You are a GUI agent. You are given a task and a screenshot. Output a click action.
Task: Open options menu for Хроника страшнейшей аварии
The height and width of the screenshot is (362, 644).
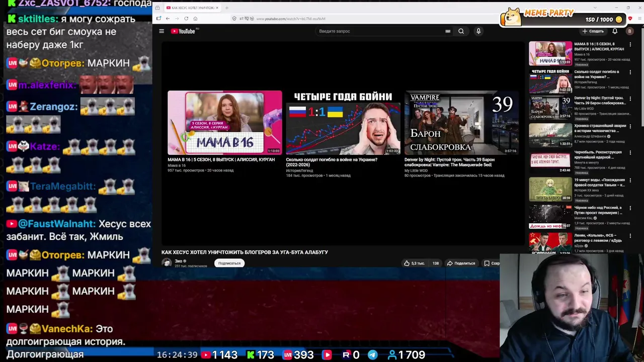coord(630,126)
